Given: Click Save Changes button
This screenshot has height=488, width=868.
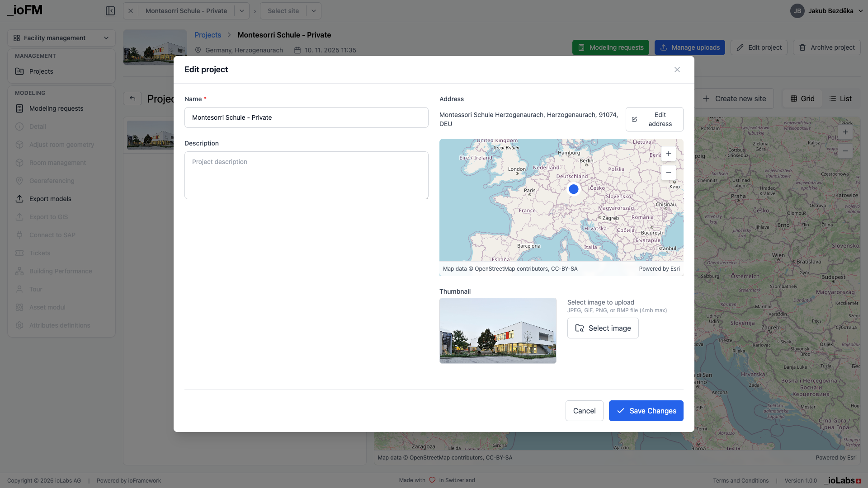Looking at the screenshot, I should [x=646, y=411].
